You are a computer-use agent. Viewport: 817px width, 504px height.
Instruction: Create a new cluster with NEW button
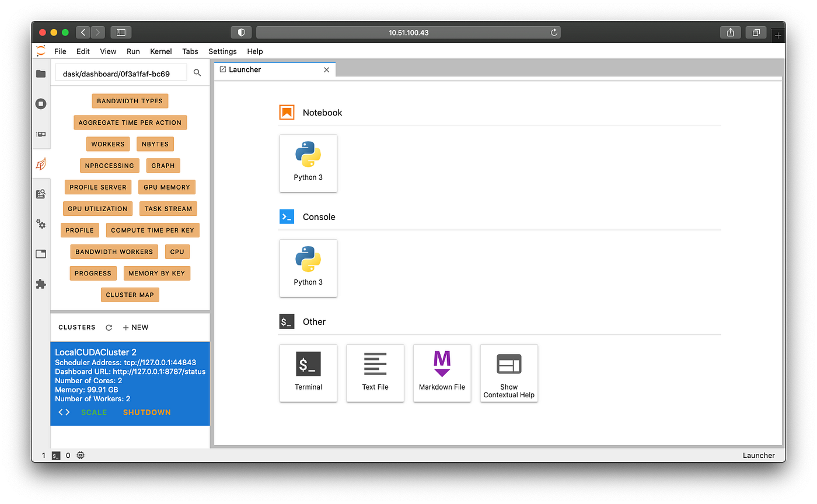tap(135, 327)
